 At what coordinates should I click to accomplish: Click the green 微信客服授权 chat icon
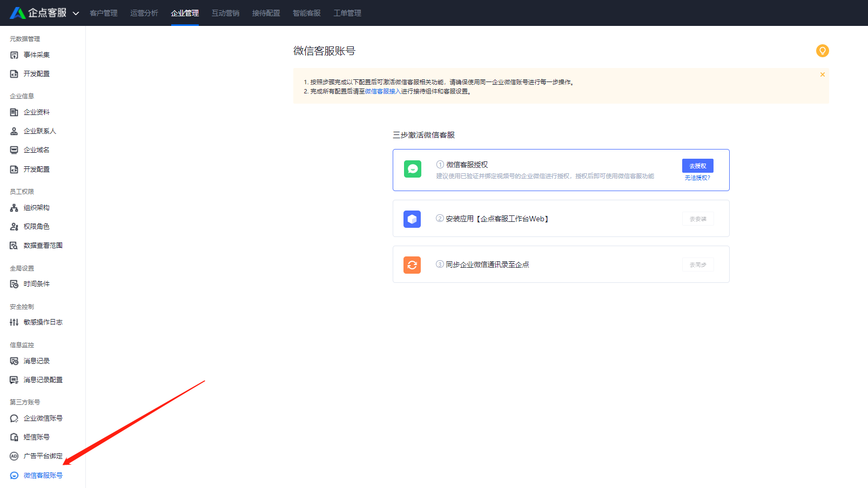pos(413,169)
